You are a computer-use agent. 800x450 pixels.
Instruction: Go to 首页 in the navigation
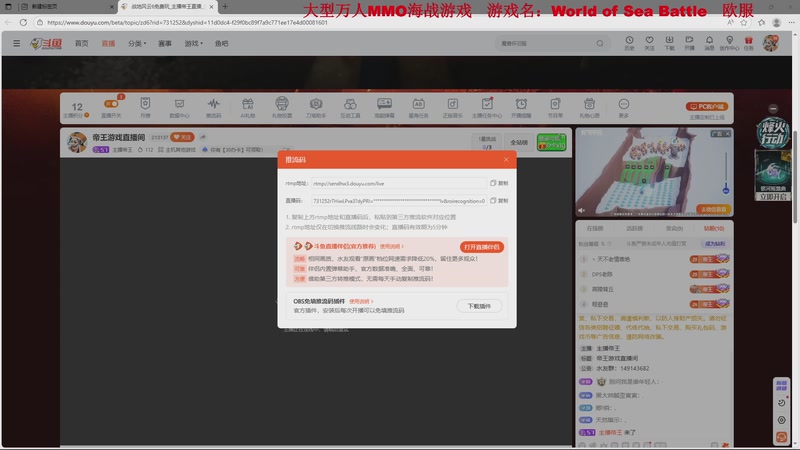[x=82, y=43]
